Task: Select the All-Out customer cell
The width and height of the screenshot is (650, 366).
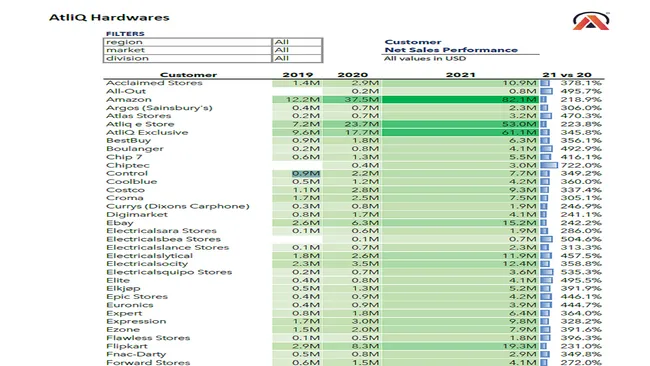Action: (x=126, y=91)
